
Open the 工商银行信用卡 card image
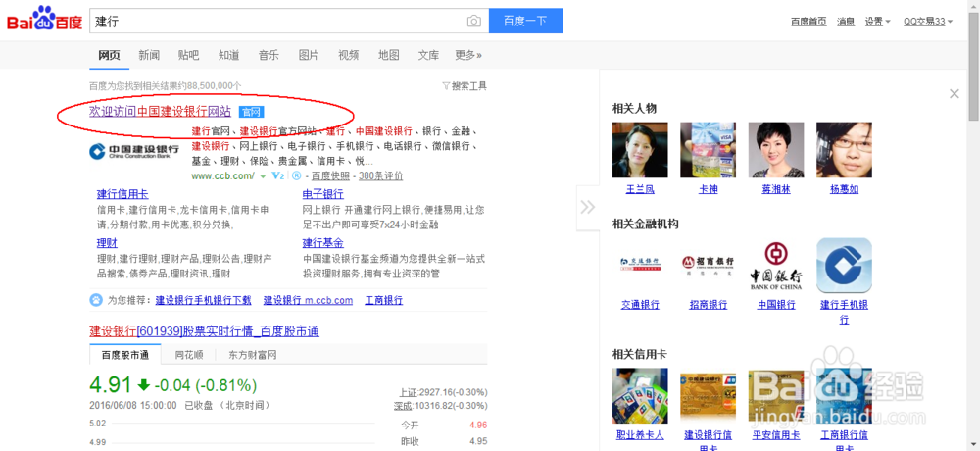click(844, 396)
